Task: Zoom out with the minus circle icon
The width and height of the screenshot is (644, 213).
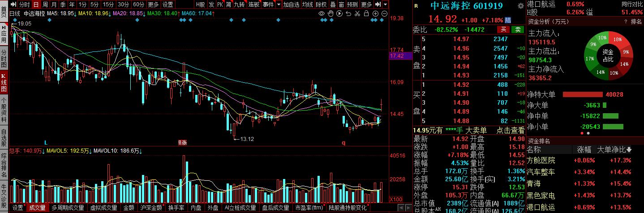Action: pyautogui.click(x=383, y=13)
